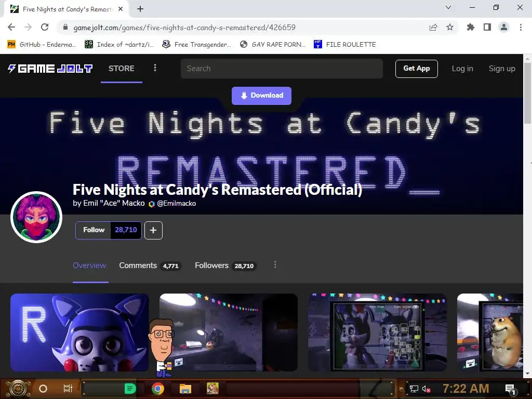Open the tab search chevron
Image resolution: width=532 pixels, height=399 pixels.
(x=448, y=7)
